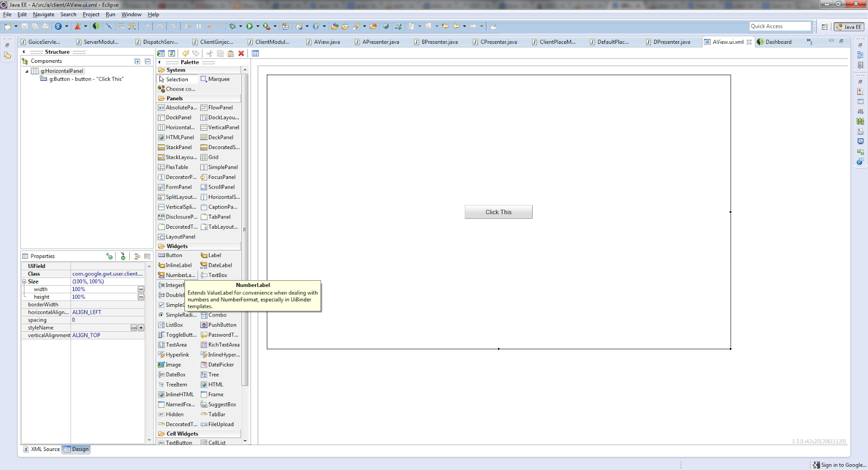
Task: Click the "Click This" button on the canvas
Action: point(499,212)
